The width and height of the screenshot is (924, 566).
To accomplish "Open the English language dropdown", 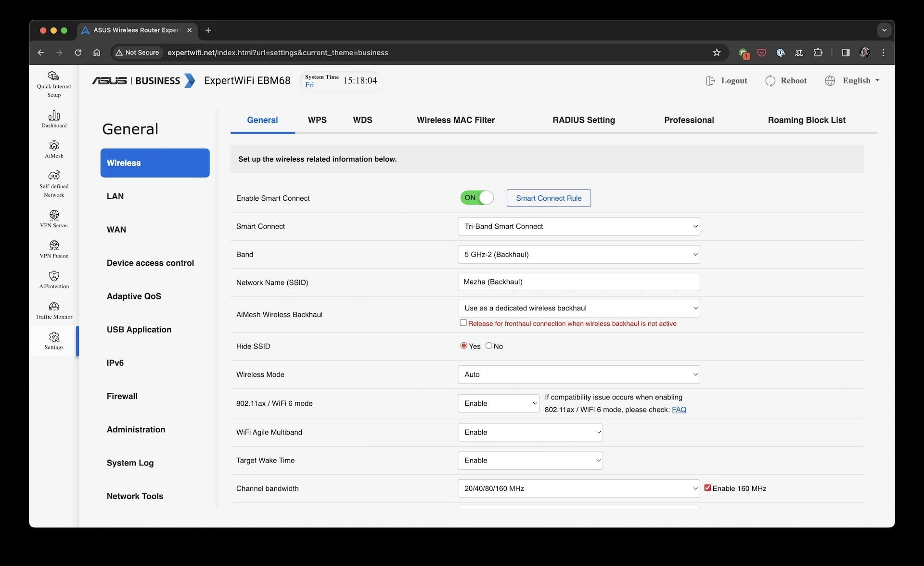I will click(x=861, y=81).
